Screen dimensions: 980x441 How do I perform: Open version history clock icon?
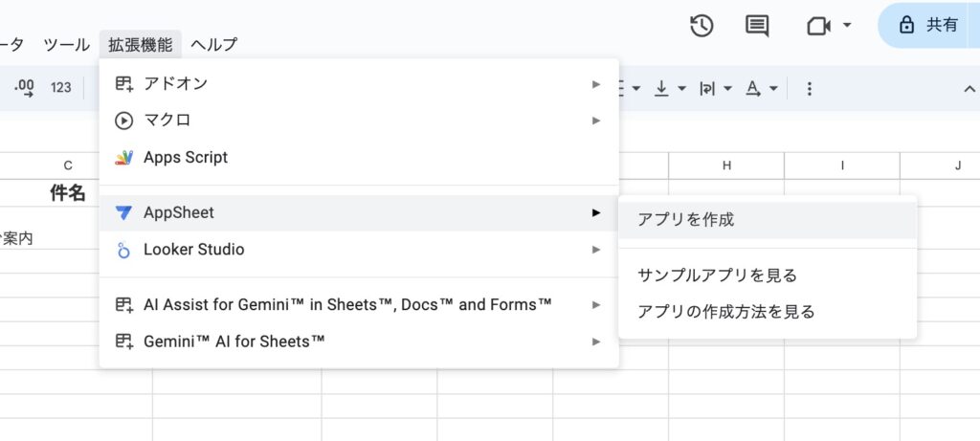coord(702,26)
